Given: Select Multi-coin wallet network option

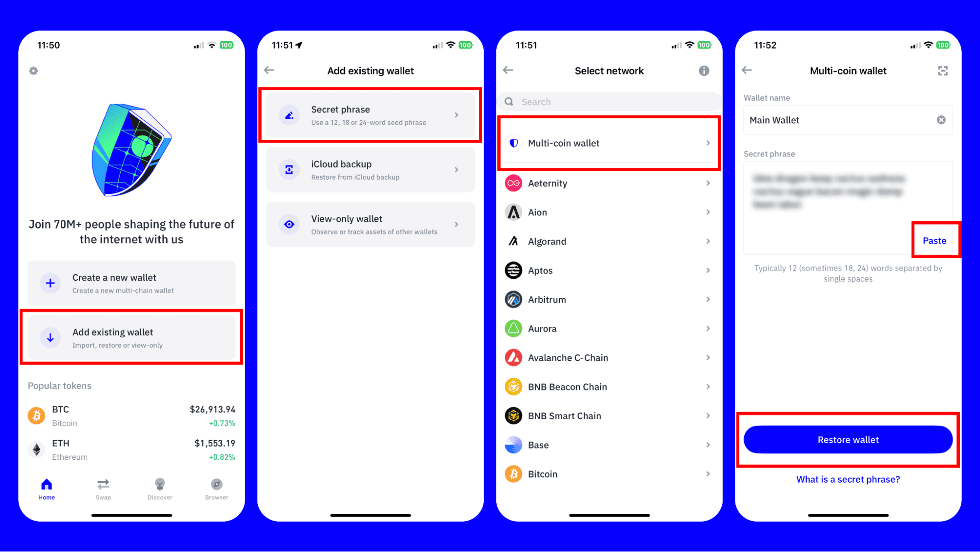Looking at the screenshot, I should [608, 142].
